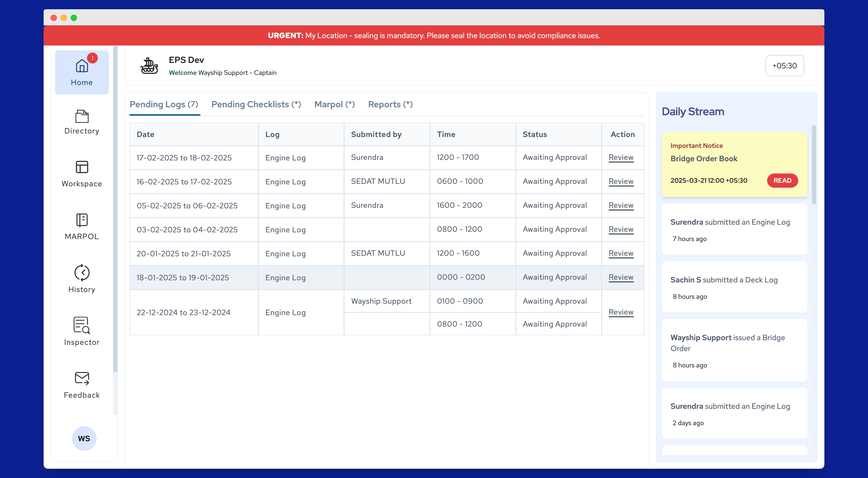Image resolution: width=868 pixels, height=478 pixels.
Task: Open the Bridge Order Book important notice
Action: point(734,164)
